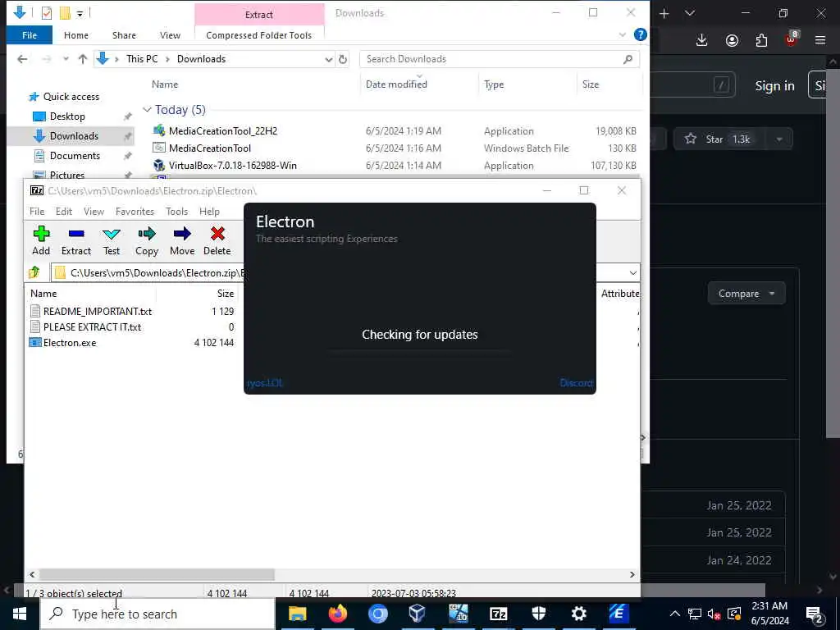Screen dimensions: 840x630
Task: Open new browser tab with plus
Action: coord(664,13)
